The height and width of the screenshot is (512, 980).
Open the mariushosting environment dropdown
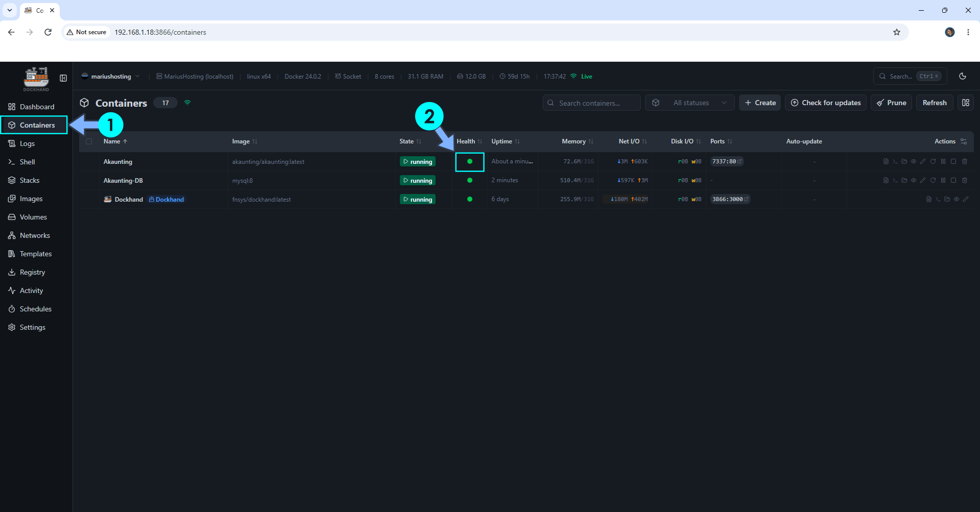click(110, 77)
